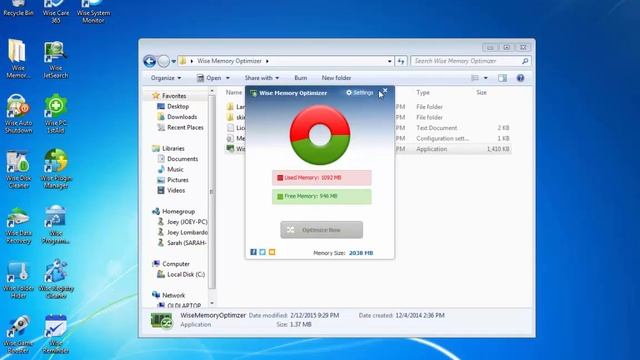This screenshot has width=640, height=360.
Task: Launch Wise Program Uninstaller shortcut
Action: click(x=56, y=225)
